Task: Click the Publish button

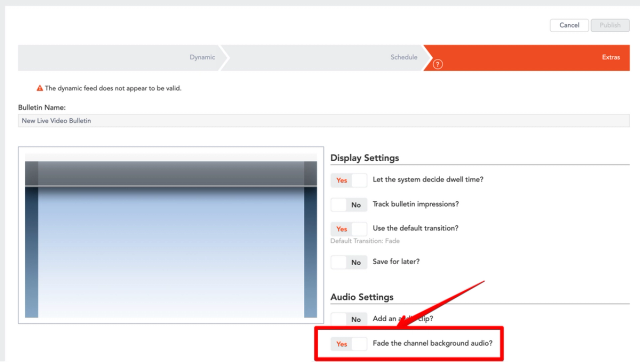Action: pos(610,25)
